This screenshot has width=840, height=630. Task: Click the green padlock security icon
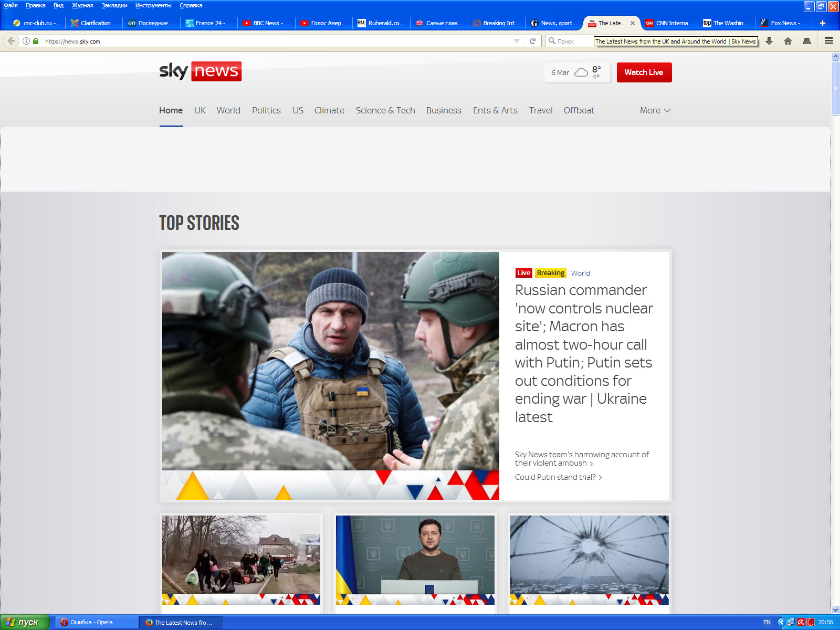pyautogui.click(x=36, y=41)
